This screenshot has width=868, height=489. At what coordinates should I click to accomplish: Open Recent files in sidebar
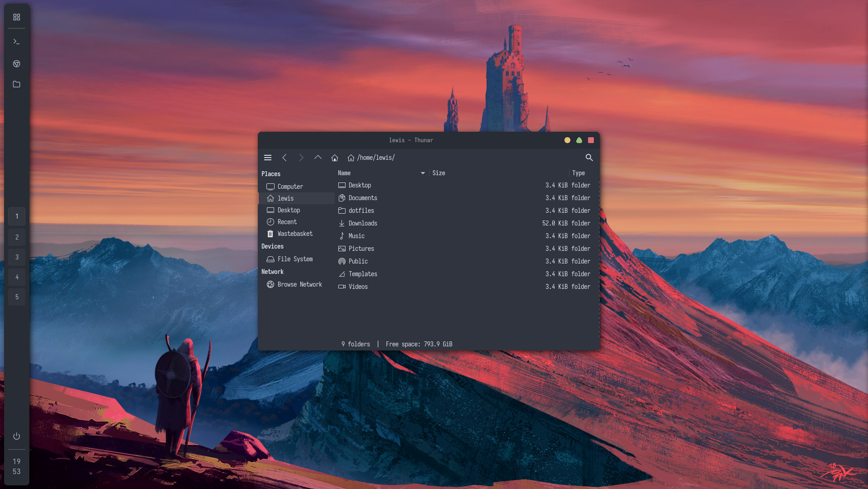tap(296, 222)
